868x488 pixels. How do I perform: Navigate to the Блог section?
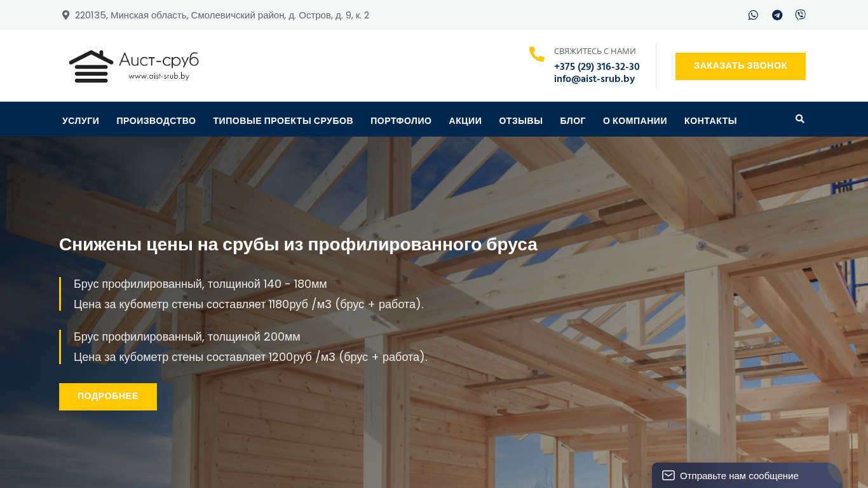[x=573, y=121]
